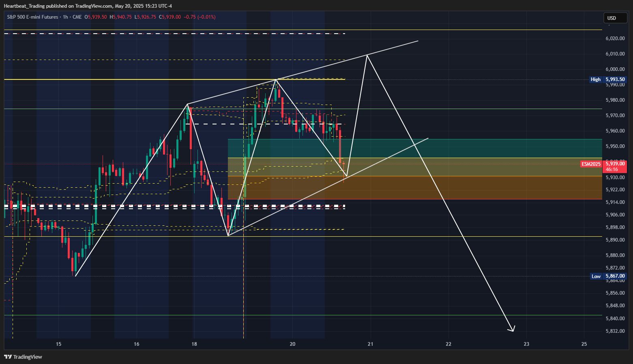This screenshot has height=364, width=633.
Task: Click date 22 on the time axis
Action: [448, 344]
